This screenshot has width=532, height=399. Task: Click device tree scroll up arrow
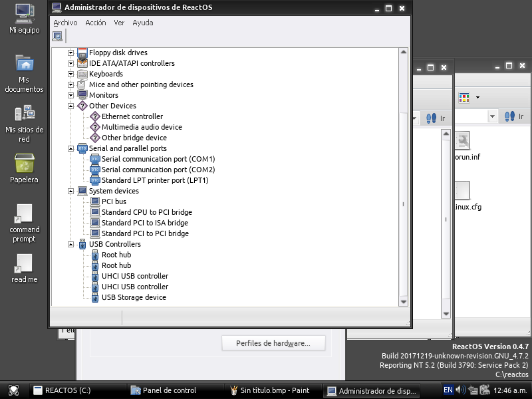404,53
